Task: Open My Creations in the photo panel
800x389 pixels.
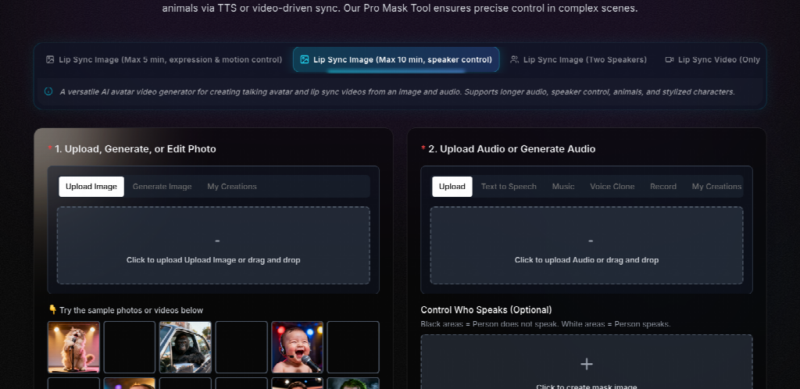Action: 232,187
